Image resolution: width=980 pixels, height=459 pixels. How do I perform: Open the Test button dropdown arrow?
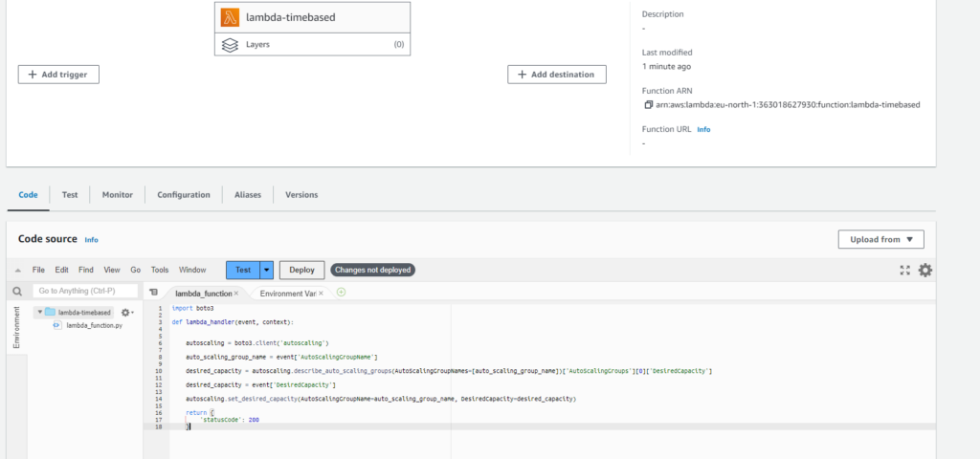(267, 270)
